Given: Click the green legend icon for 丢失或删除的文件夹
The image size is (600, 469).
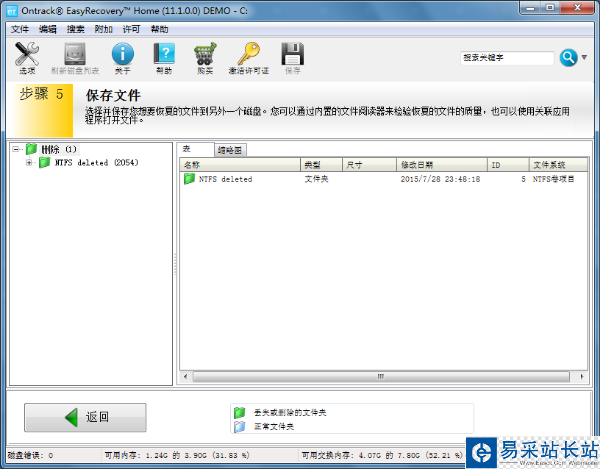Looking at the screenshot, I should (240, 412).
